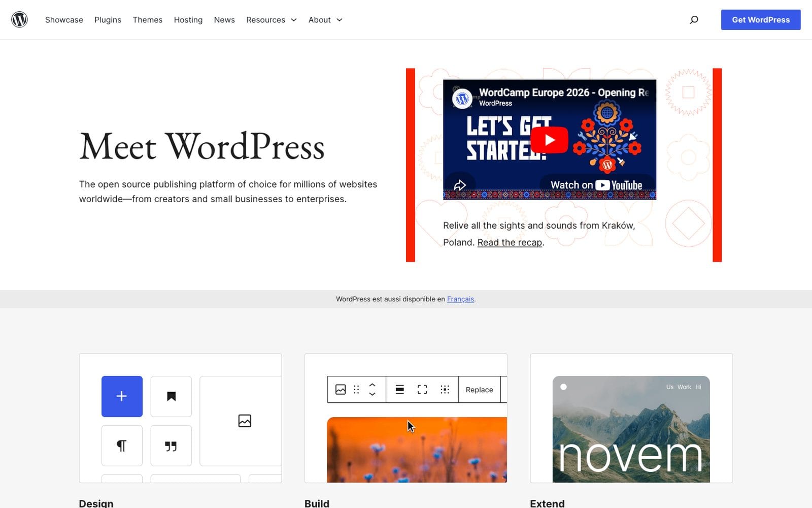Click the image block icon in toolbar

click(341, 390)
